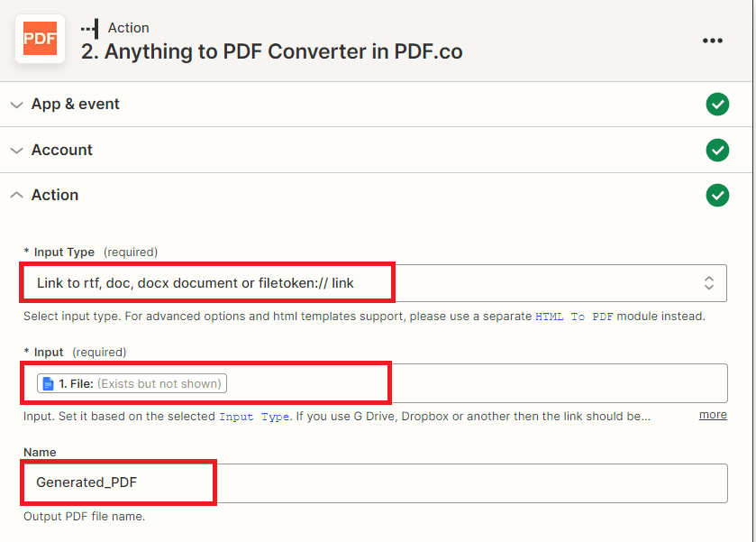Image resolution: width=756 pixels, height=542 pixels.
Task: Click the Action section's green checkmark
Action: [717, 195]
